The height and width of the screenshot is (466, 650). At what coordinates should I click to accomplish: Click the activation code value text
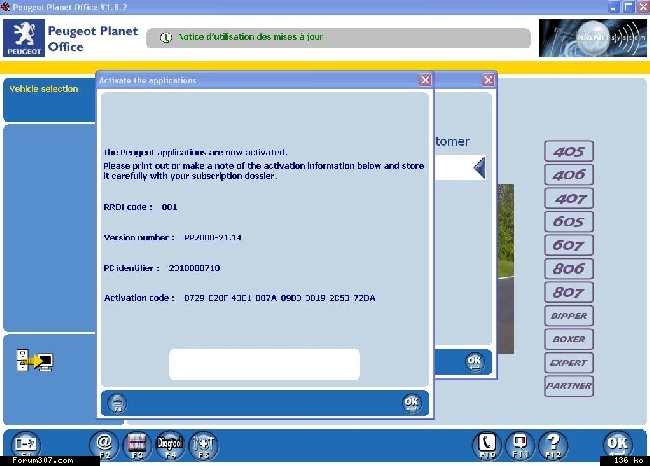pos(280,298)
